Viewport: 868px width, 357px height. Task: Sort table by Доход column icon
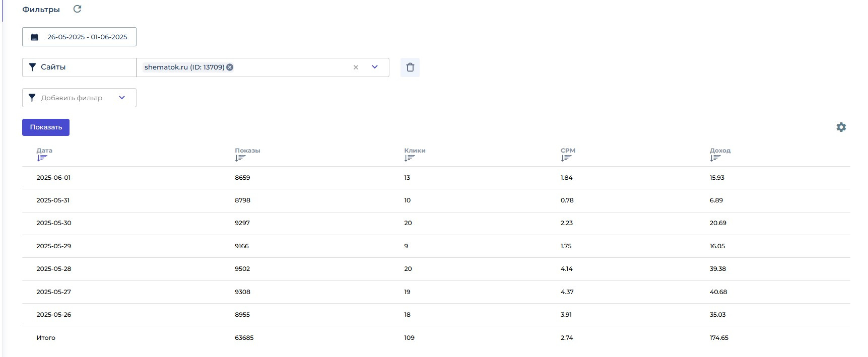click(715, 158)
